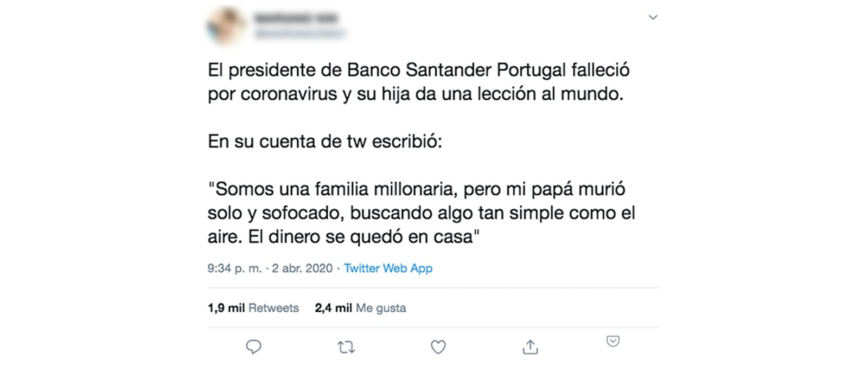Click the line "En su cuenta de tw escribió:"
The width and height of the screenshot is (868, 366).
pyautogui.click(x=324, y=142)
